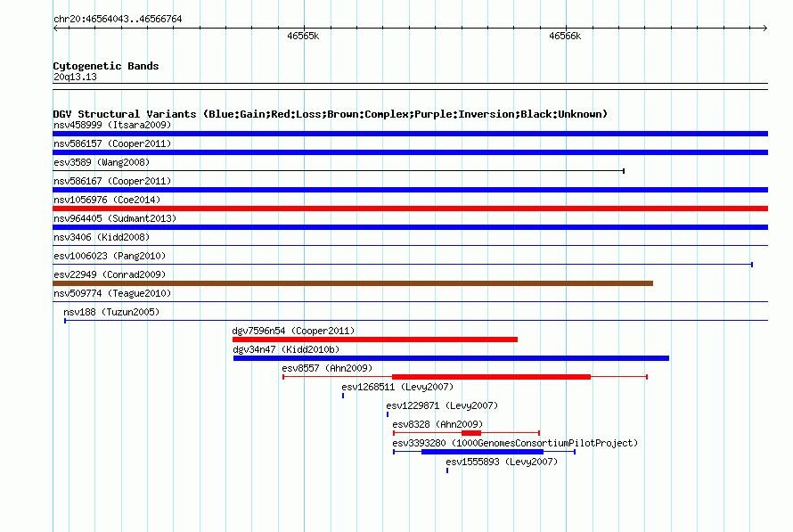
Task: Click the DGV Structural Variants track title
Action: click(x=331, y=114)
